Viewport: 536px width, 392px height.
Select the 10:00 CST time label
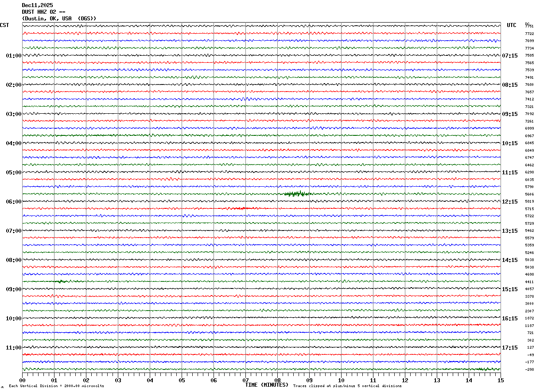pos(14,319)
